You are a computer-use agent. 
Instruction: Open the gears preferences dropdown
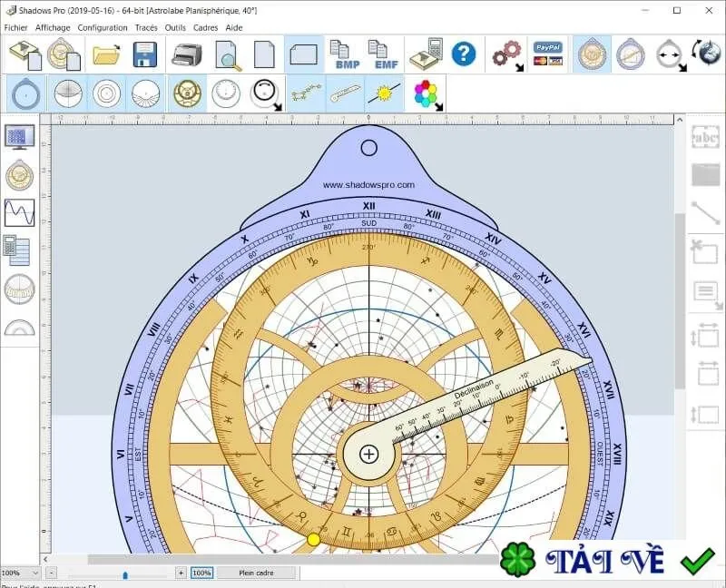[508, 55]
